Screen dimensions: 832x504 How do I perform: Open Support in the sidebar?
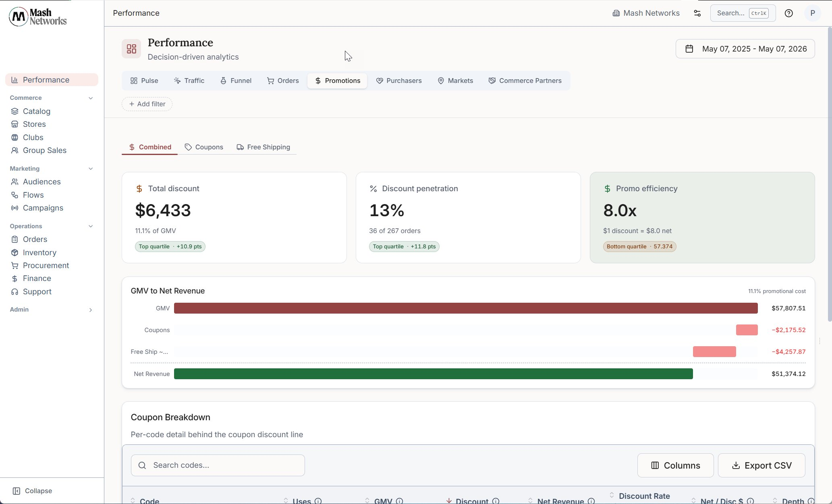point(37,291)
